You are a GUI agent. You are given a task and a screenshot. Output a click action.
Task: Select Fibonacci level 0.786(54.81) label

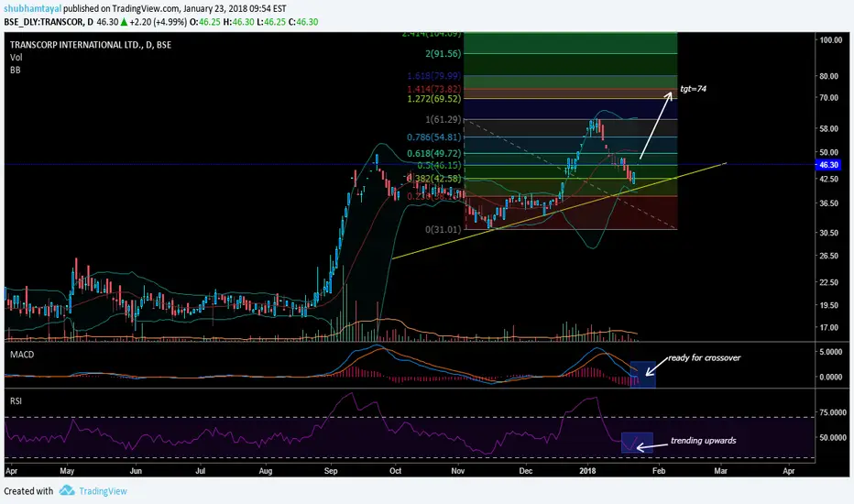click(434, 137)
